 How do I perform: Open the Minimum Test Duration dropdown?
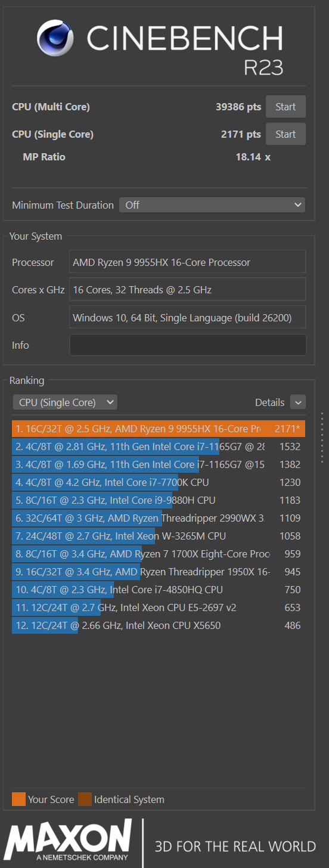[212, 204]
